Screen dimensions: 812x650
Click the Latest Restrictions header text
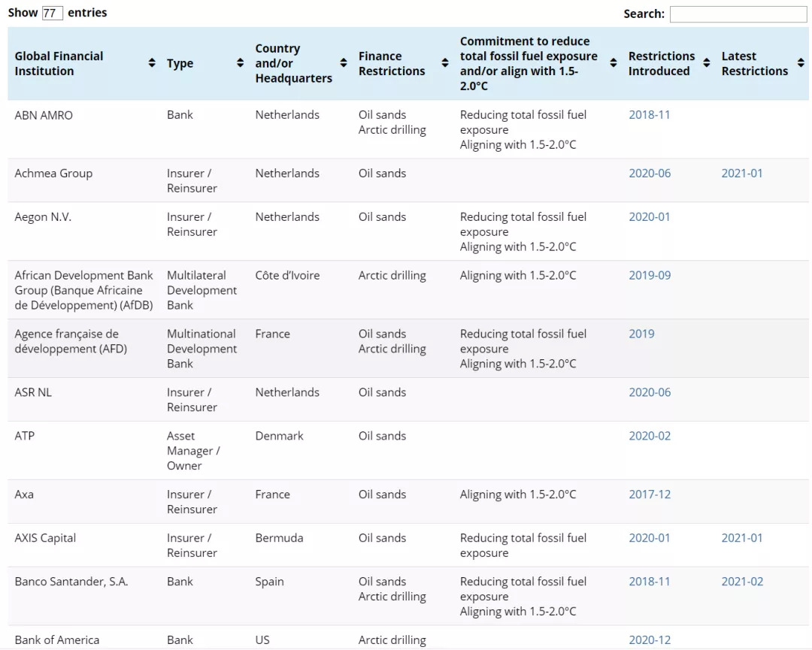point(755,63)
